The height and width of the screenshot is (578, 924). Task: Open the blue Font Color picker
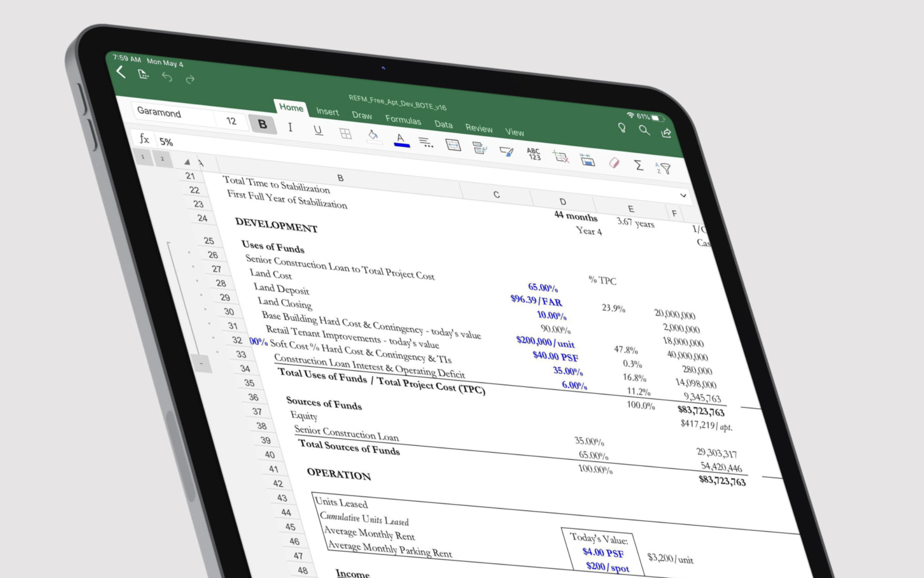[x=401, y=140]
